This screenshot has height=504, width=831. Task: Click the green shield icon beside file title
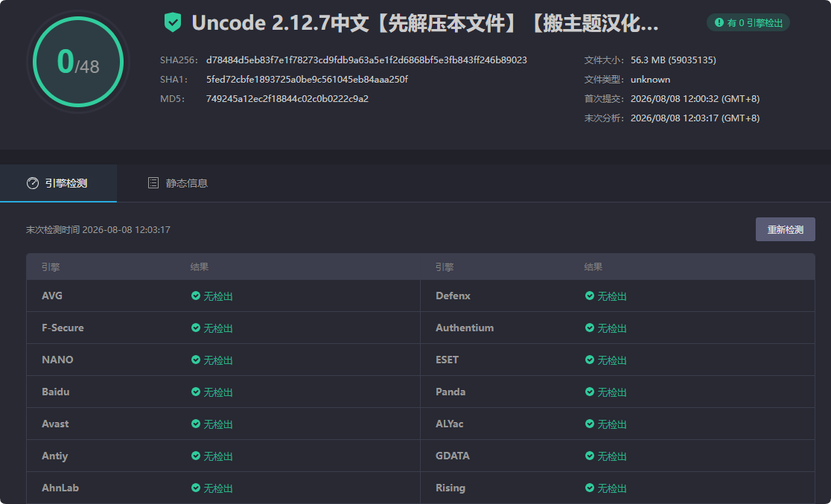173,23
